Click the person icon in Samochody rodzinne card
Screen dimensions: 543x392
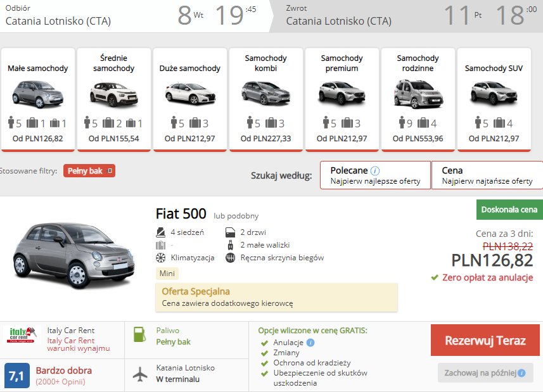(402, 122)
